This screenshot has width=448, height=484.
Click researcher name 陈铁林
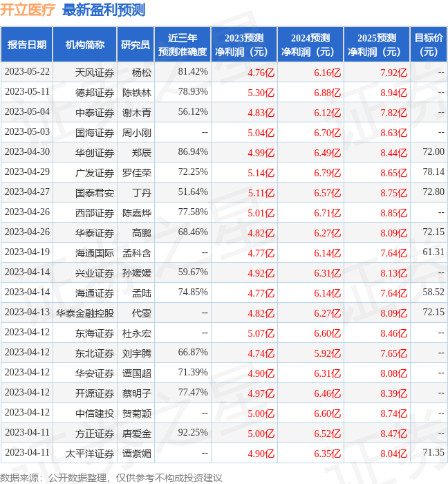coord(137,93)
